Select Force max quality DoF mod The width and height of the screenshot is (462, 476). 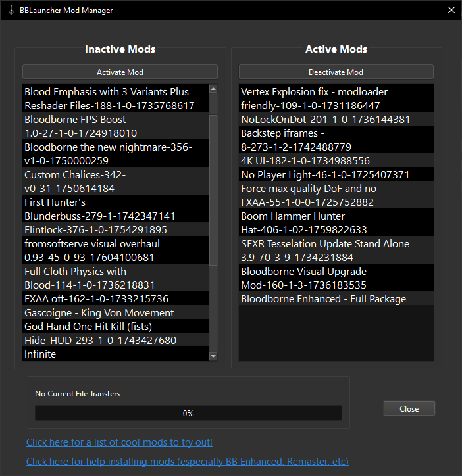(x=336, y=195)
